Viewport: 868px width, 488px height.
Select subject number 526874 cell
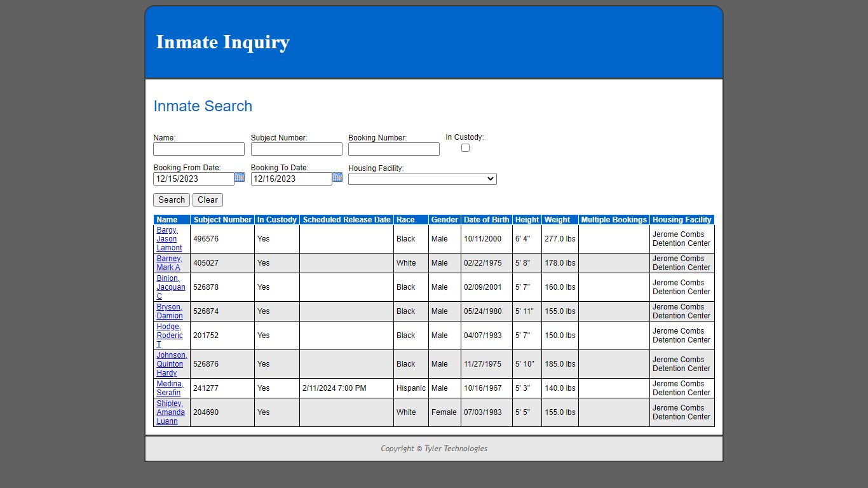(x=222, y=311)
